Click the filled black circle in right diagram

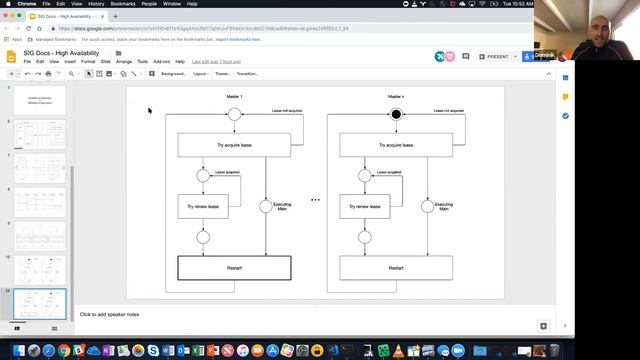click(396, 114)
